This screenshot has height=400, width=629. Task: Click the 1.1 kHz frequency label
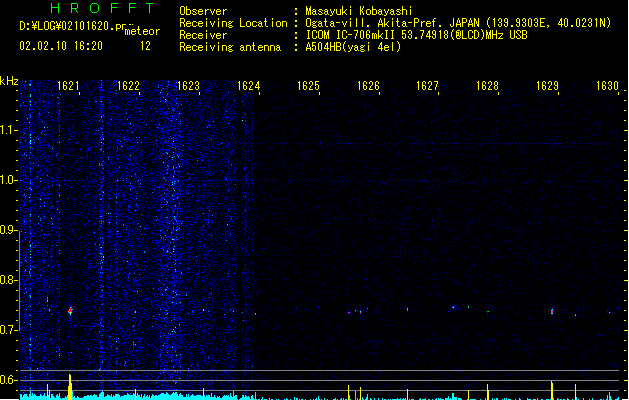click(8, 130)
